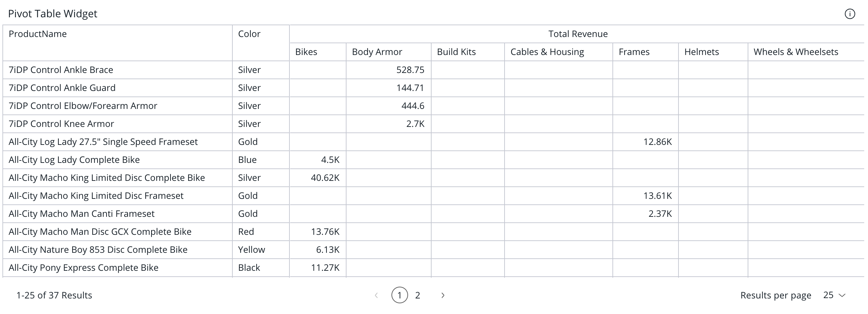868x314 pixels.
Task: Select the Body Armor column header
Action: pyautogui.click(x=377, y=52)
